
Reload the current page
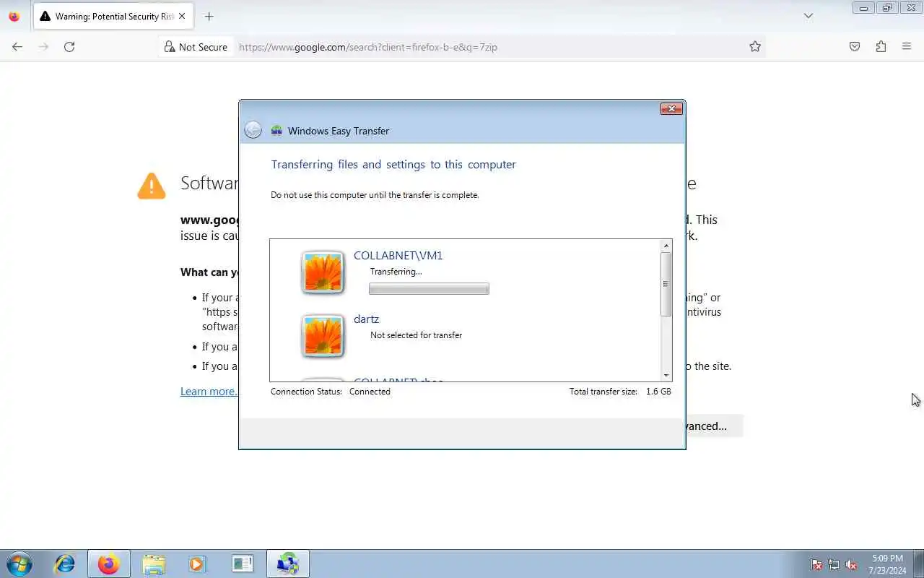[69, 47]
